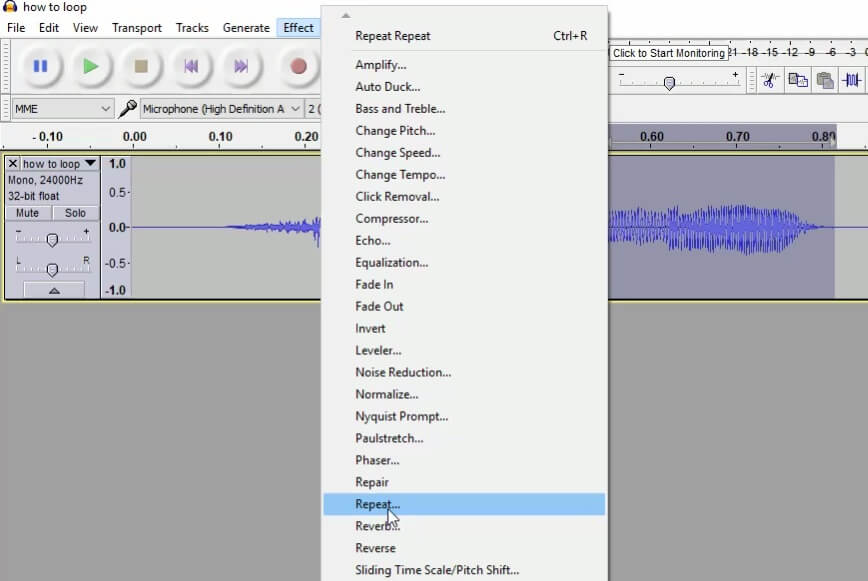Click the Paste icon in the edit toolbar
Viewport: 868px width, 581px height.
(826, 80)
